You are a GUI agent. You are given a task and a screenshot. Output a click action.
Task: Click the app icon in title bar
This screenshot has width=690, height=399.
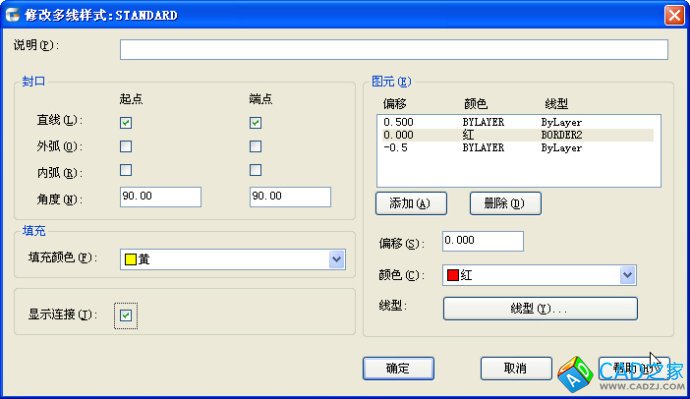pyautogui.click(x=13, y=15)
